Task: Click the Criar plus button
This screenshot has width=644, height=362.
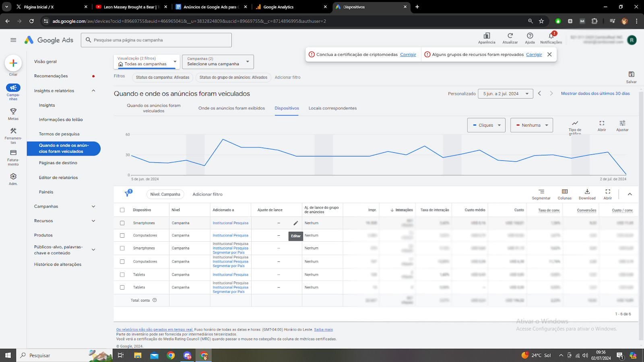Action: (13, 63)
